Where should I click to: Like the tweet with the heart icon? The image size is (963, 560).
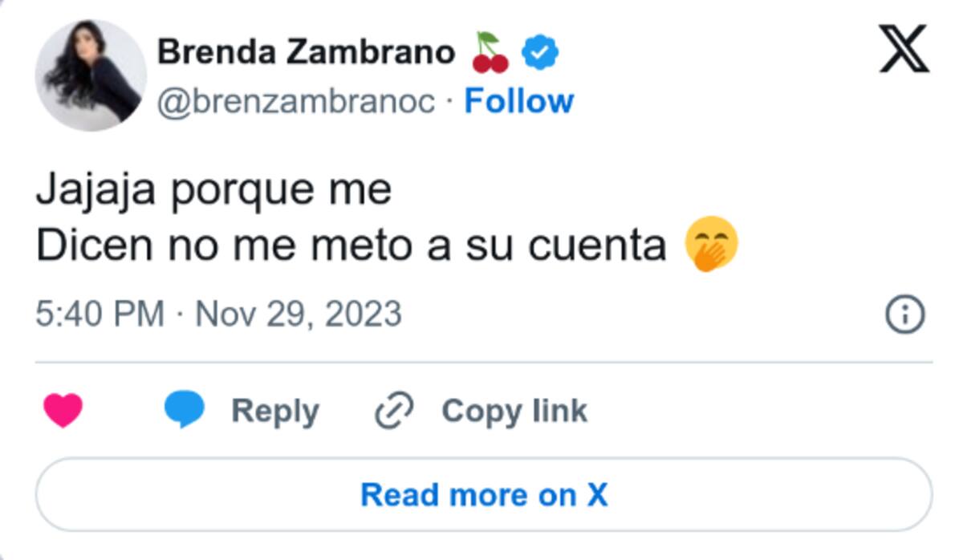pyautogui.click(x=63, y=411)
